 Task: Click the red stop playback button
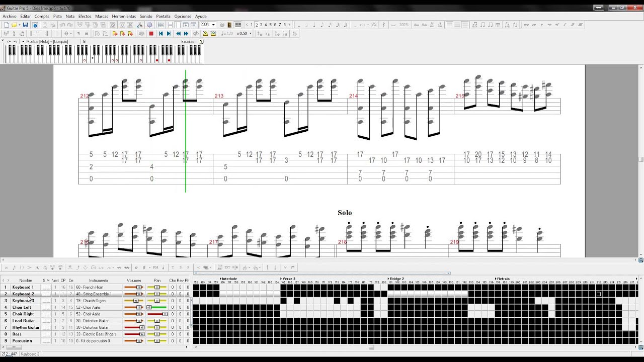coord(151,34)
